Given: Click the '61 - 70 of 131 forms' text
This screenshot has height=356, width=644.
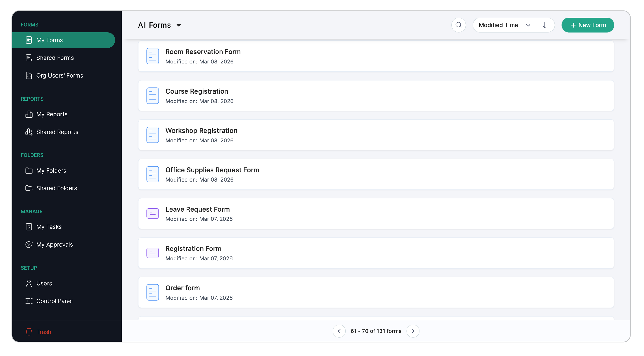Looking at the screenshot, I should tap(376, 331).
